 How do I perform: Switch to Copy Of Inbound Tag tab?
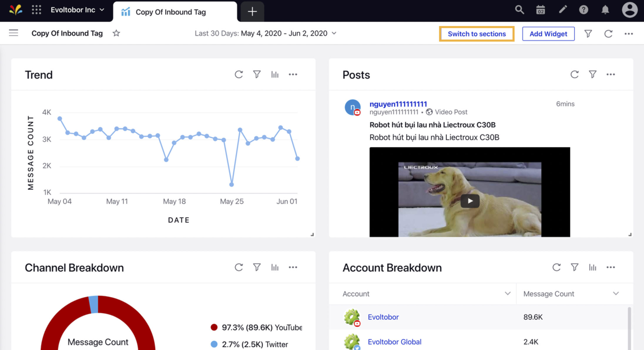click(175, 12)
